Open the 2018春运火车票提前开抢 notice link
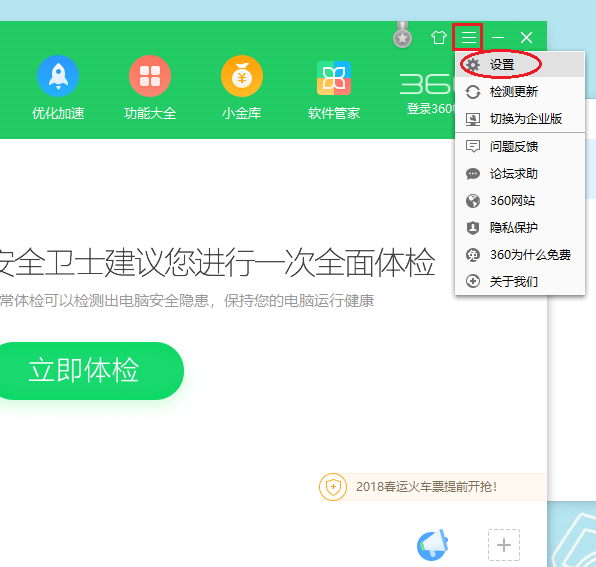The image size is (596, 567). click(426, 487)
